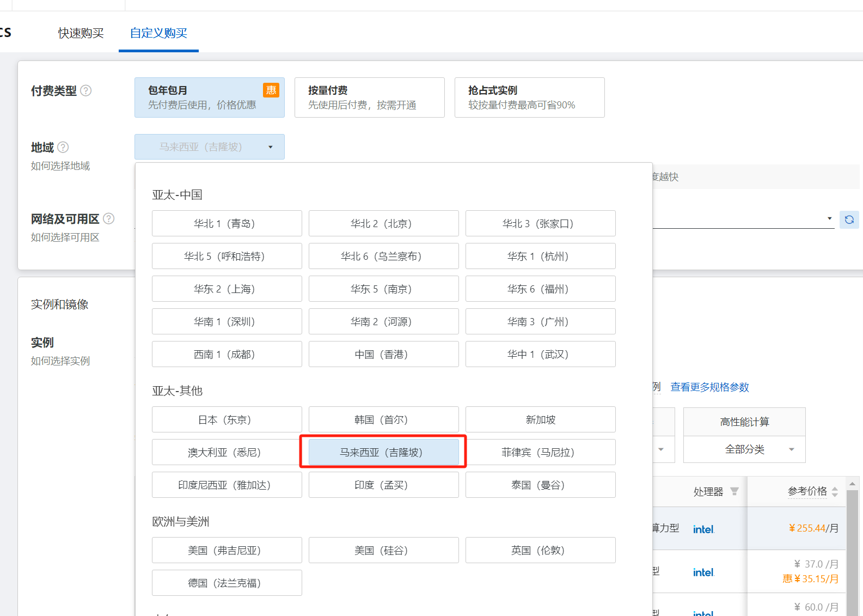Choose region 华北 6（乌兰察布）
This screenshot has width=863, height=616.
[384, 256]
